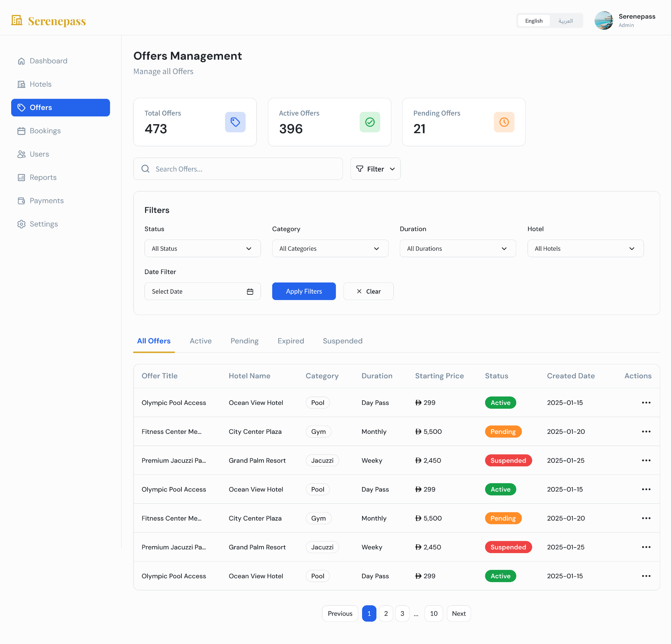The image size is (671, 644).
Task: Open Bookings in the sidebar
Action: click(60, 131)
